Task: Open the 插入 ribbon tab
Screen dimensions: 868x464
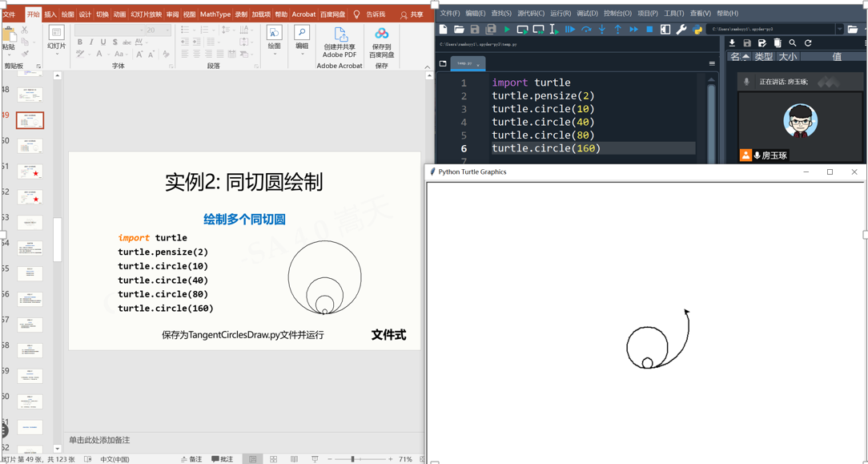Action: (x=50, y=14)
